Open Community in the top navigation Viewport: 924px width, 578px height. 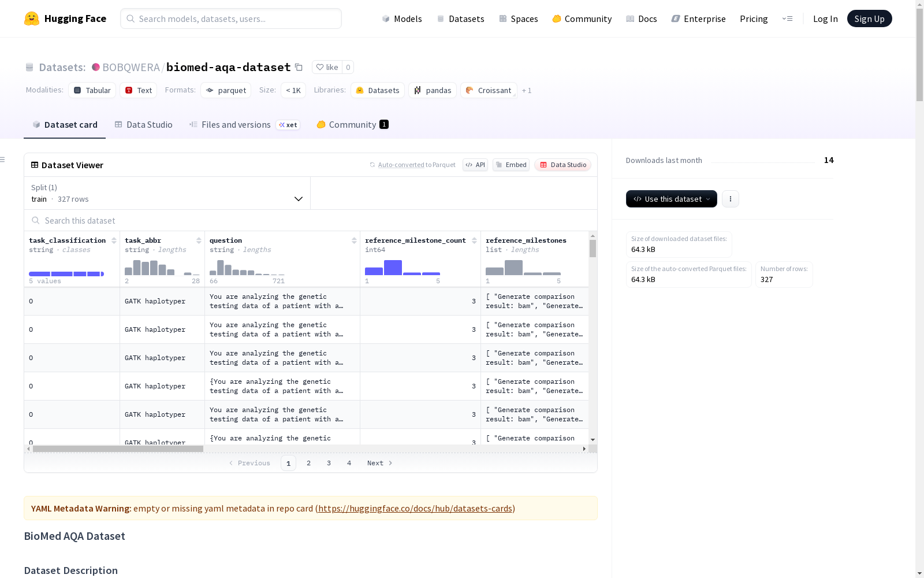pyautogui.click(x=582, y=18)
